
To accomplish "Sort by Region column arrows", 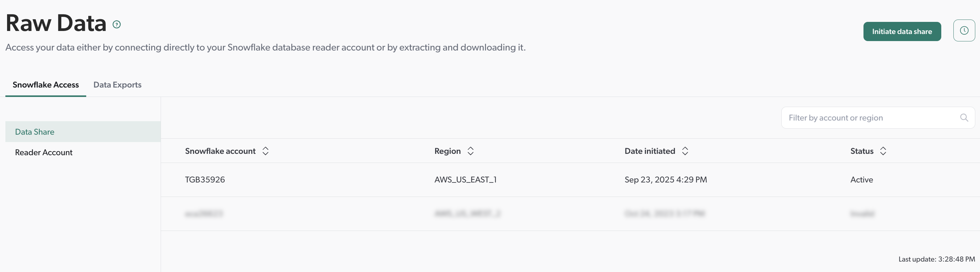I will pyautogui.click(x=470, y=151).
